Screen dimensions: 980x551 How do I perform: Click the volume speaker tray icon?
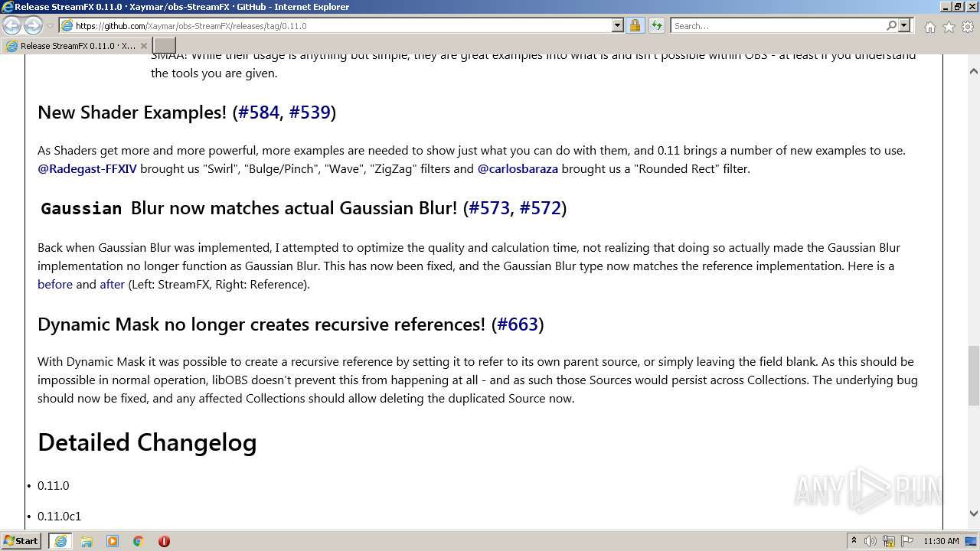871,541
